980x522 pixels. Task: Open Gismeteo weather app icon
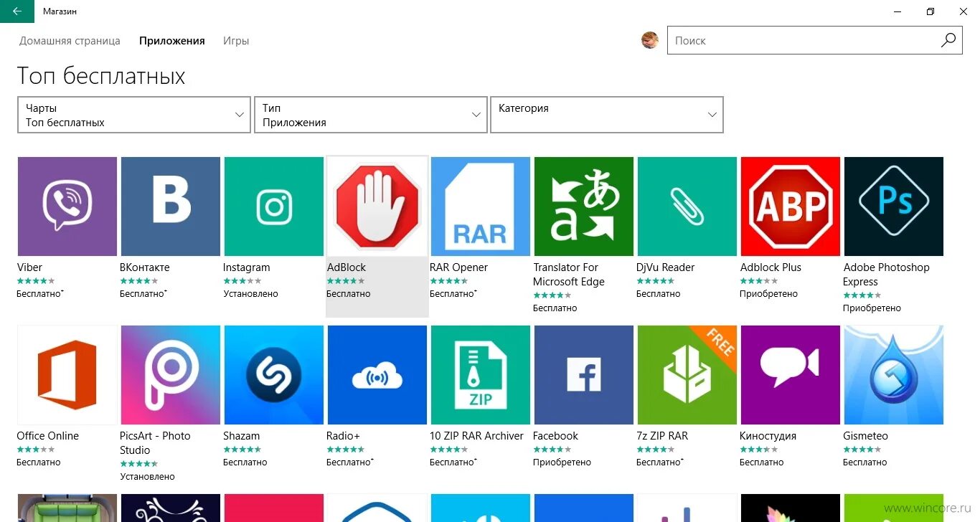coord(893,374)
